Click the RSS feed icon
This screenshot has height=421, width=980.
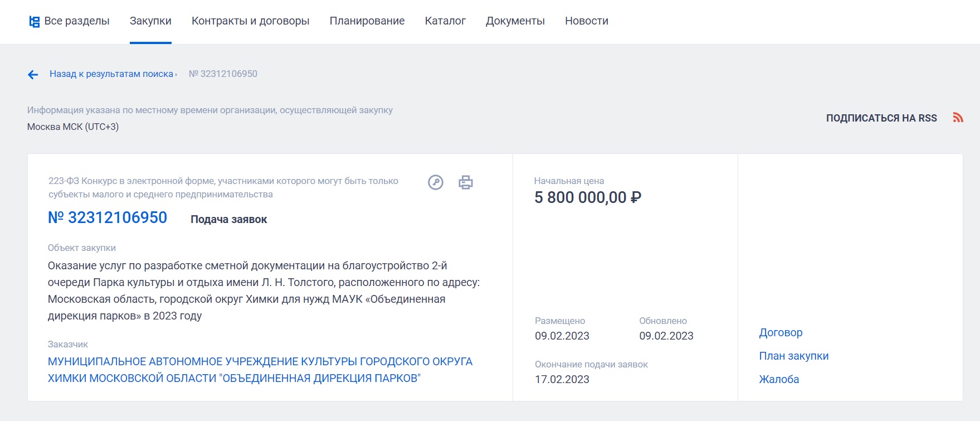(x=958, y=118)
